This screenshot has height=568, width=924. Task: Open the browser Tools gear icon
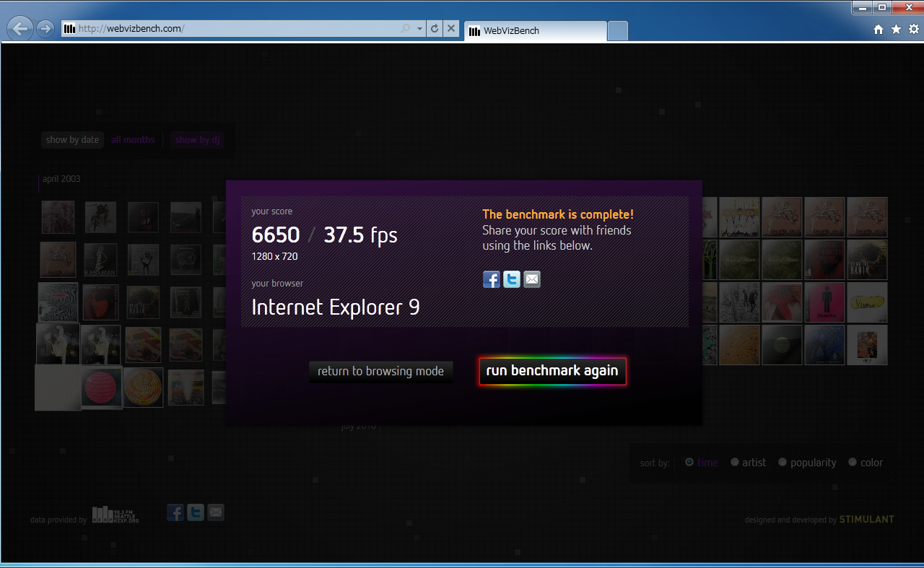click(913, 30)
